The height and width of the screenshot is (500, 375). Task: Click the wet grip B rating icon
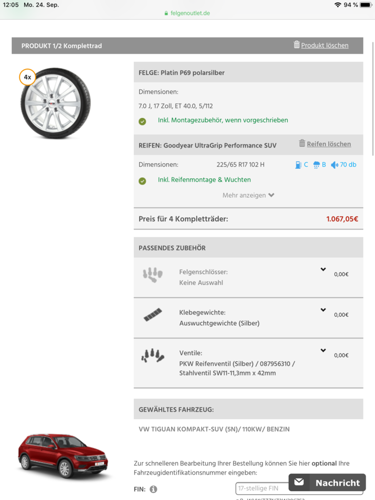click(316, 165)
